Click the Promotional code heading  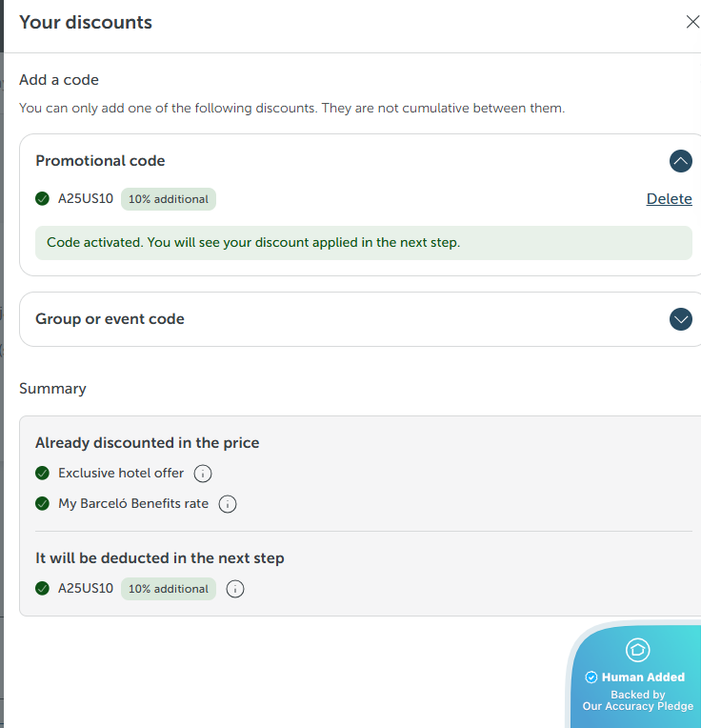point(100,161)
